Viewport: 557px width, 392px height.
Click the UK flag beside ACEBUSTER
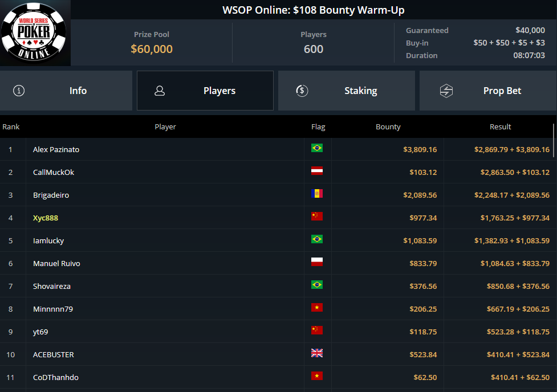(317, 353)
